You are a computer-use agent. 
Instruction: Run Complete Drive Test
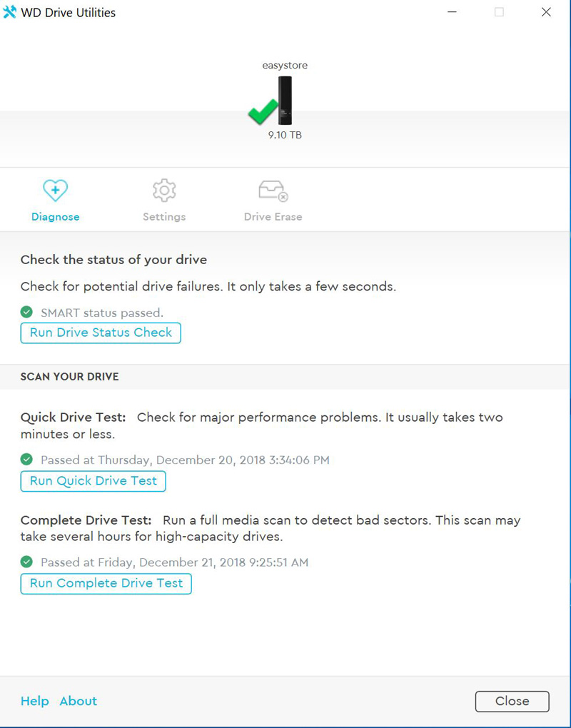point(106,584)
